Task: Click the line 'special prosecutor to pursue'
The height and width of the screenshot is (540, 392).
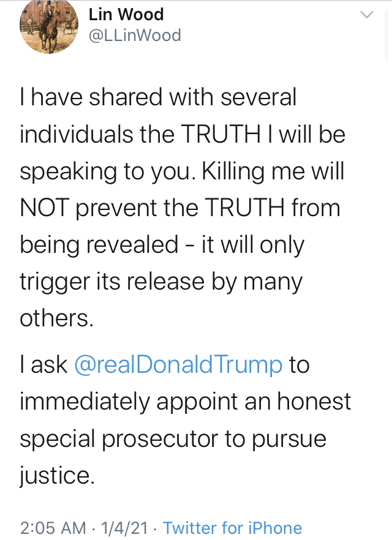Action: coord(173,439)
